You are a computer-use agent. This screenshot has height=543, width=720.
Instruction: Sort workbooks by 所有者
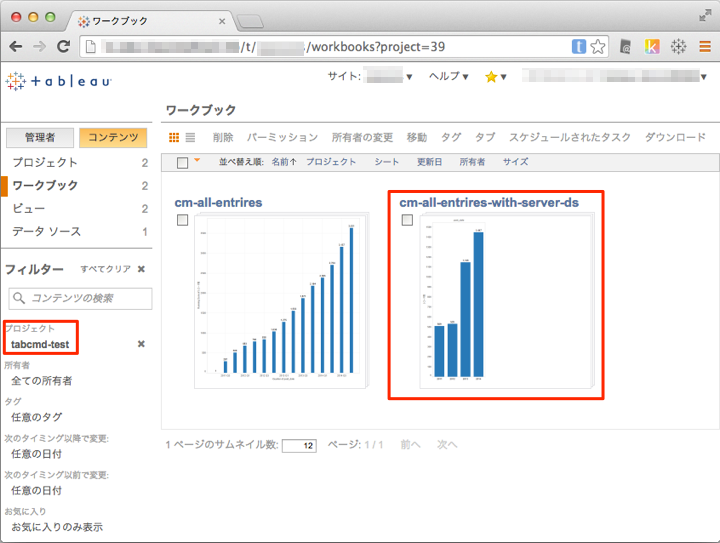pyautogui.click(x=472, y=162)
